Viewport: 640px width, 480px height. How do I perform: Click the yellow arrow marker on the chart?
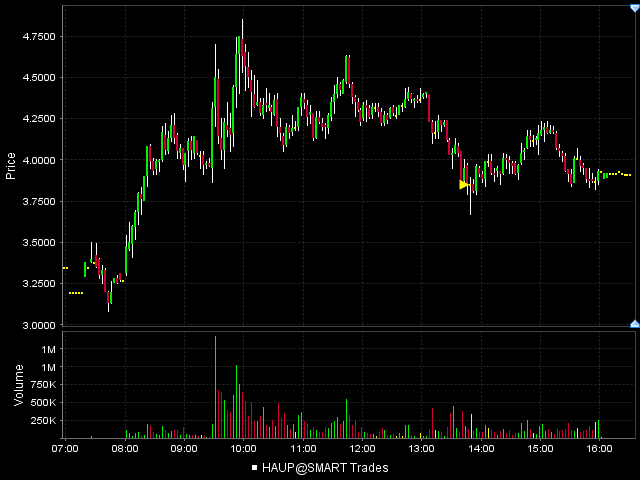(464, 185)
